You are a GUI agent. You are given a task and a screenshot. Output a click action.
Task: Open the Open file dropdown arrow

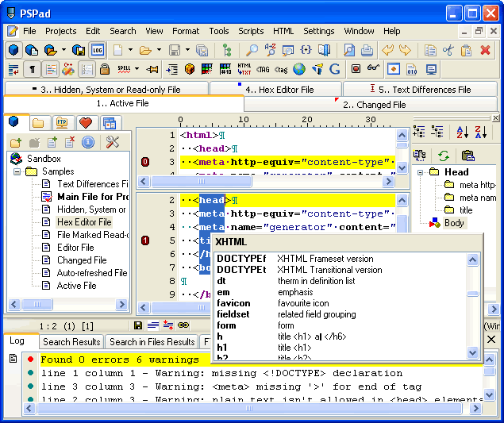(159, 50)
